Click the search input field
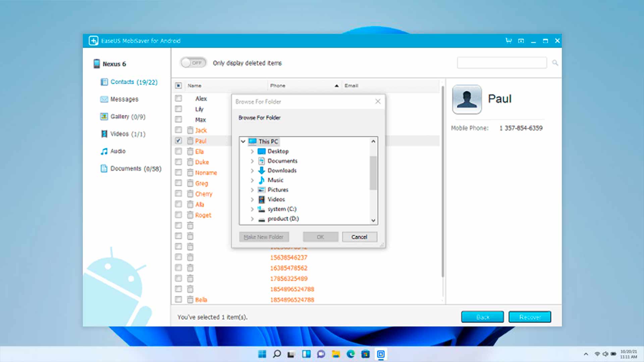Screen dimensions: 644x362 pos(502,63)
